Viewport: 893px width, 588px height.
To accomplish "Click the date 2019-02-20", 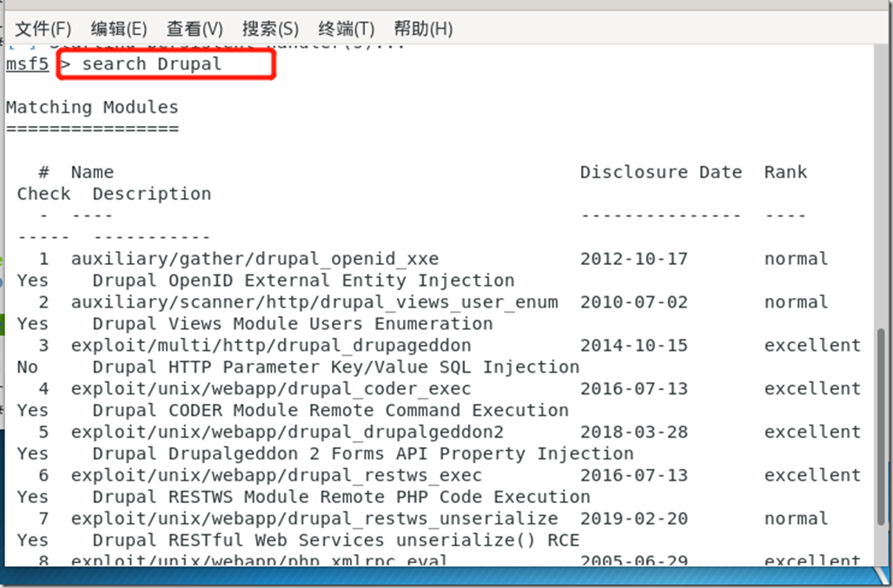I will point(634,519).
